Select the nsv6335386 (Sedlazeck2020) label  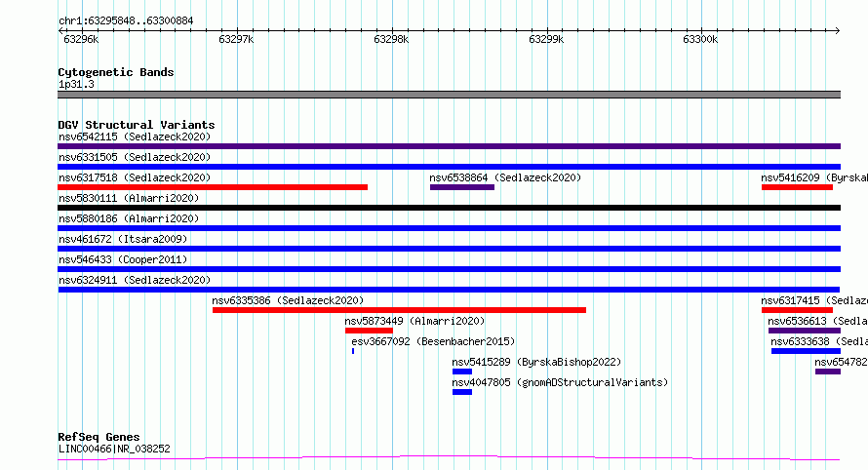point(288,300)
